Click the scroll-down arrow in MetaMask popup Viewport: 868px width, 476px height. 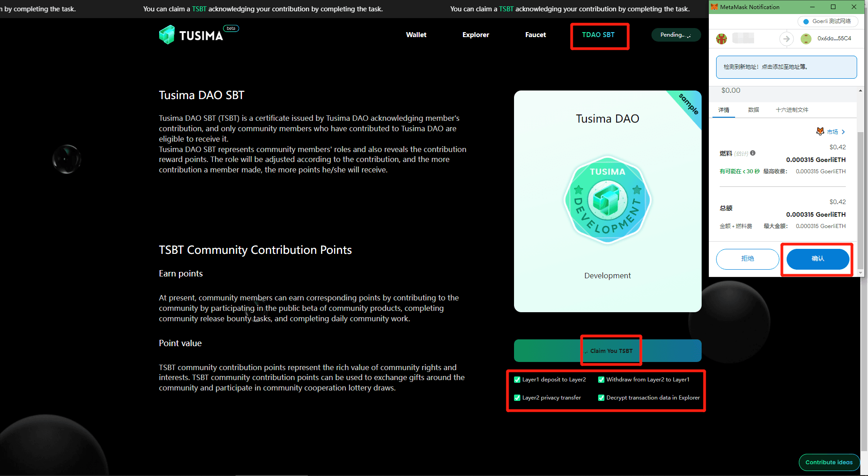[860, 273]
